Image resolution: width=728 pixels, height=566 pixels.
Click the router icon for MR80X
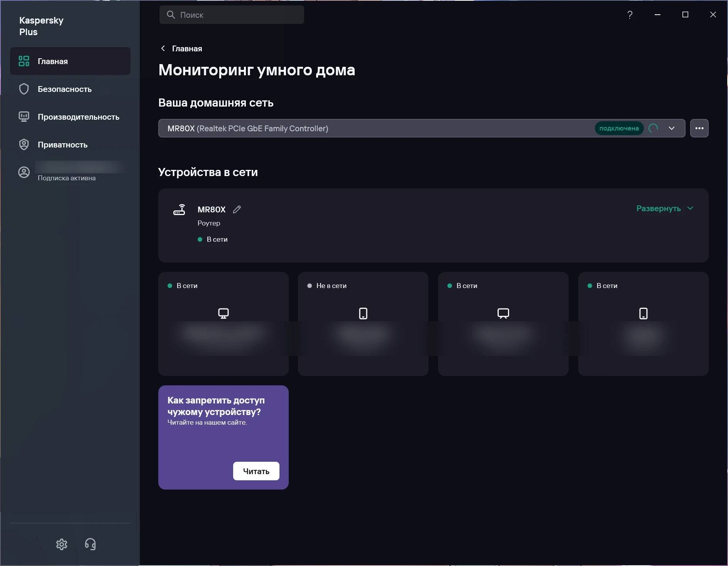point(179,210)
